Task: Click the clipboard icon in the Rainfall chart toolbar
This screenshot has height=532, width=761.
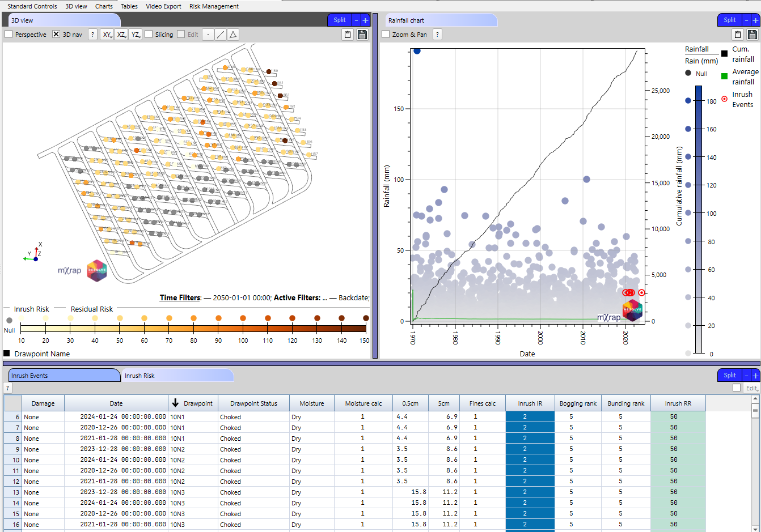Action: [x=738, y=35]
